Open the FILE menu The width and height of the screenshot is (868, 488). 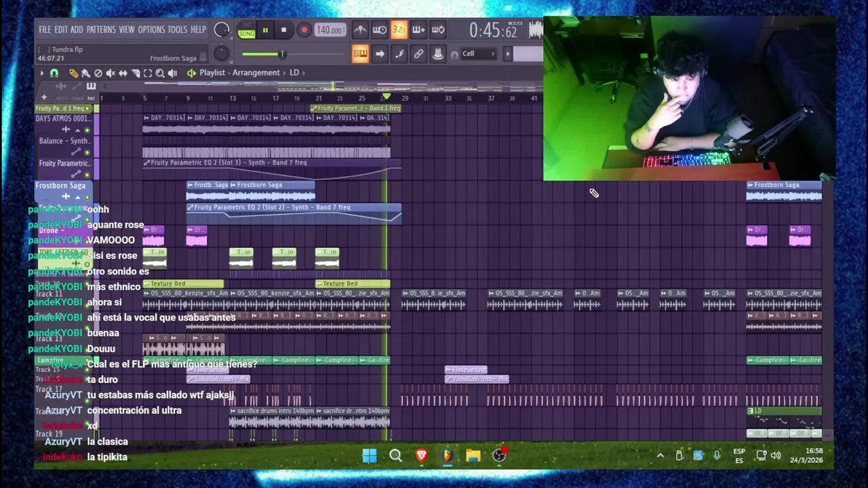coord(45,30)
